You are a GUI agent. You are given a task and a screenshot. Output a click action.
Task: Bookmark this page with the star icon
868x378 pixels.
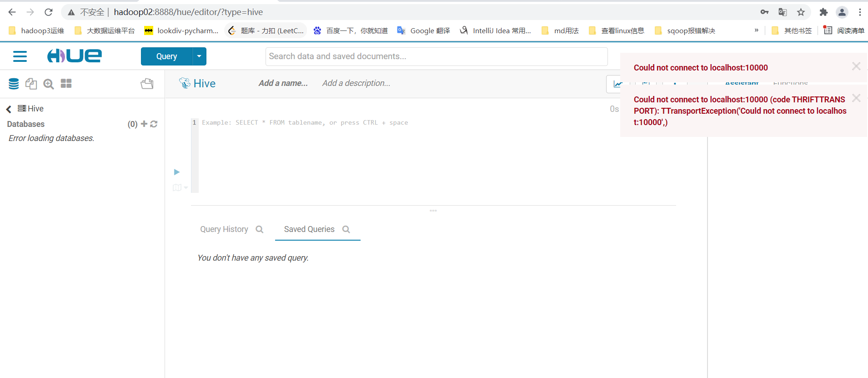pos(801,12)
